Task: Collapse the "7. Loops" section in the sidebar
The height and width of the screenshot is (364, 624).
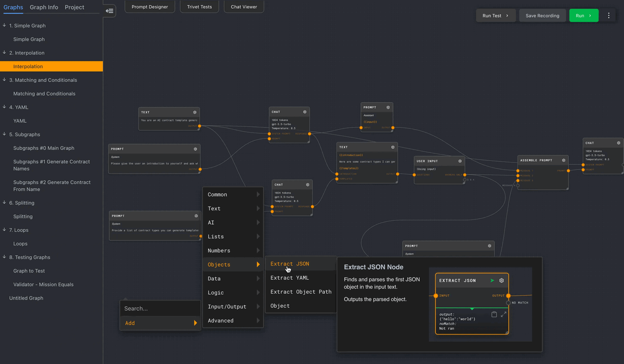Action: (5, 230)
